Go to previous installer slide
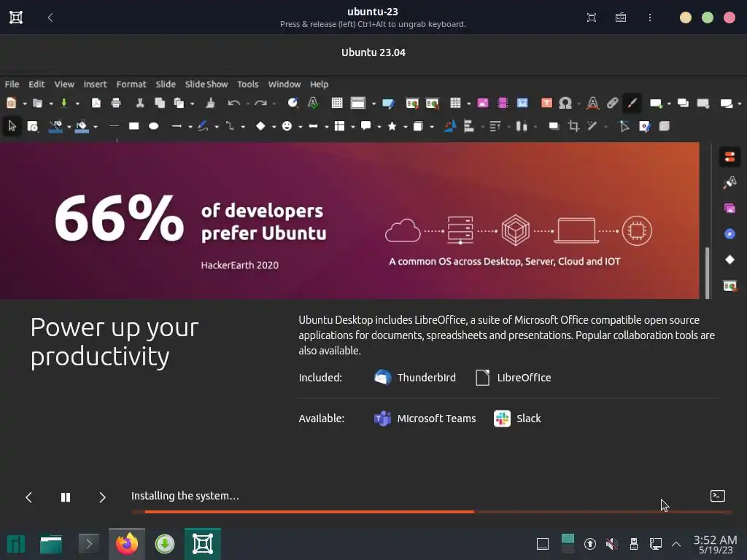The width and height of the screenshot is (747, 560). click(x=28, y=497)
